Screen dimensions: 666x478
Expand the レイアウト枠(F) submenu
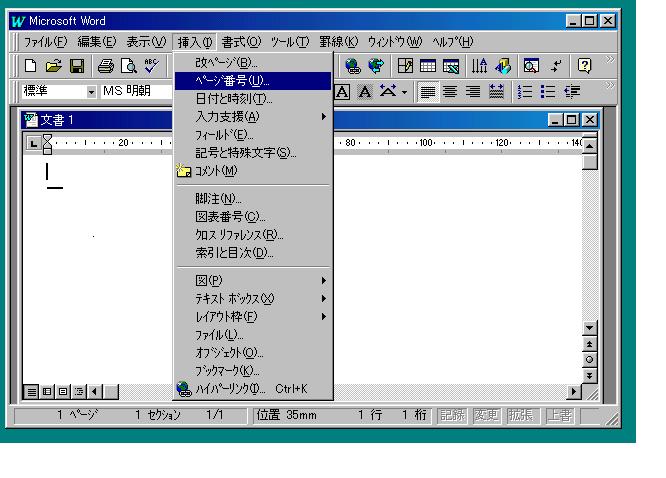(x=253, y=317)
